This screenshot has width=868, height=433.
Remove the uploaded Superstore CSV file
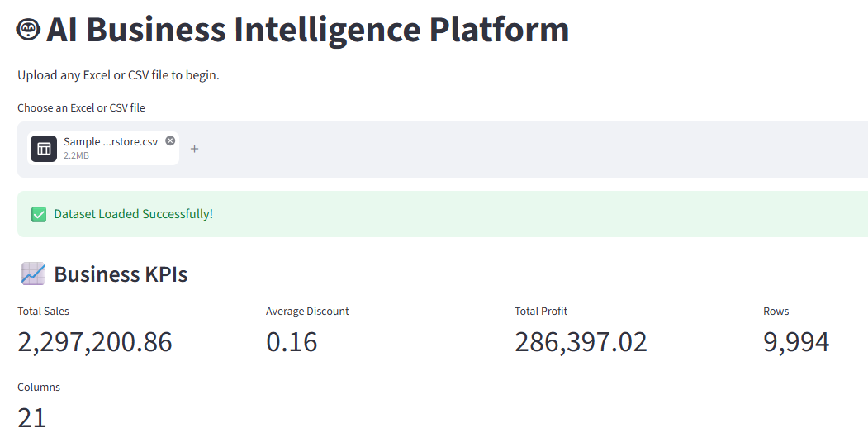[170, 140]
